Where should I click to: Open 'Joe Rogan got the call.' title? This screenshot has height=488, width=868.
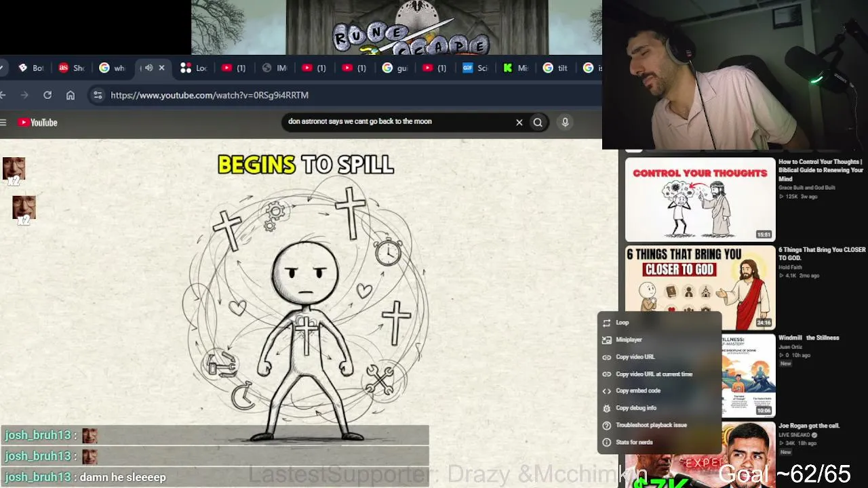tap(809, 426)
